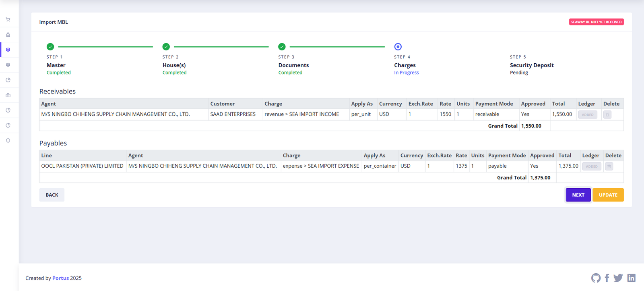Viewport: 644px width, 291px height.
Task: Open the LinkedIn icon in footer
Action: tap(631, 278)
